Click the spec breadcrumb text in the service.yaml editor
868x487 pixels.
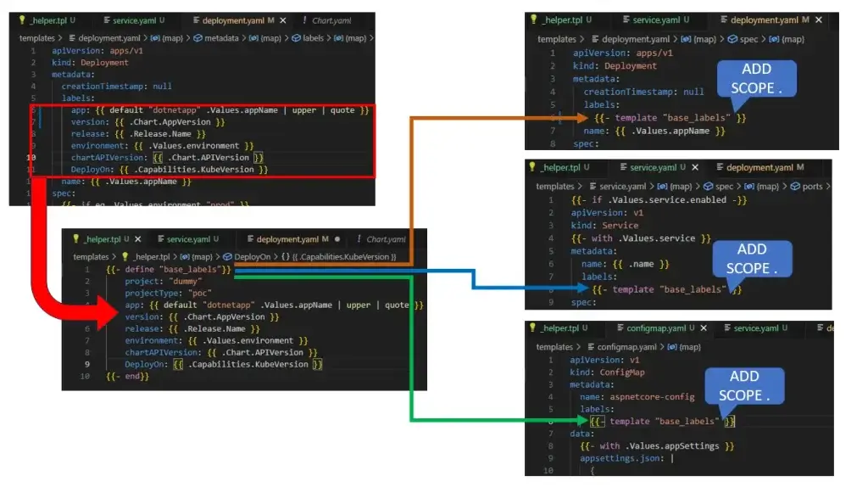click(x=724, y=186)
